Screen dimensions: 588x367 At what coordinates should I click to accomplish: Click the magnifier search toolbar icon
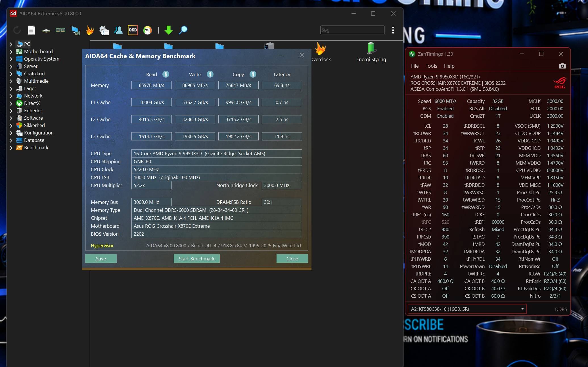point(183,30)
